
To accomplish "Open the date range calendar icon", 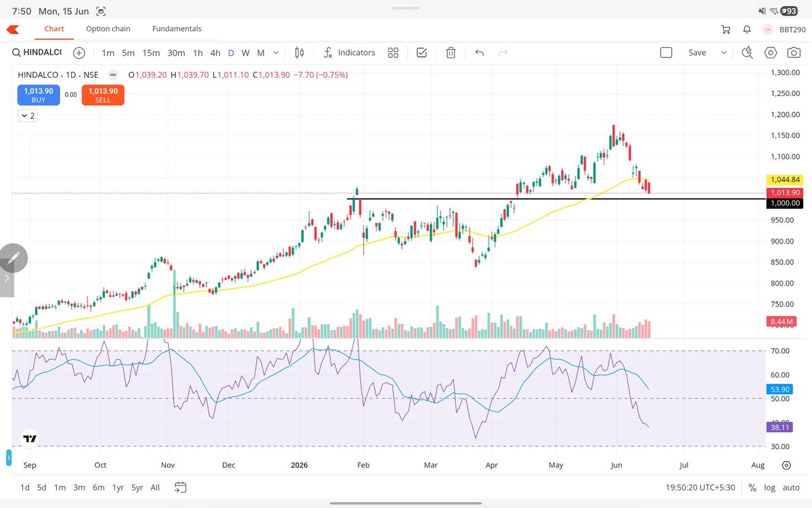I will [180, 487].
